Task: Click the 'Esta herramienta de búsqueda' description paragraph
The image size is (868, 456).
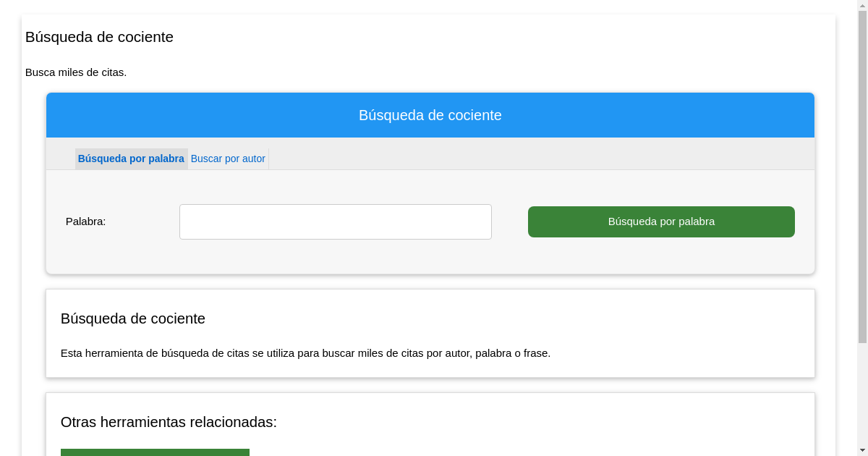Action: point(305,353)
